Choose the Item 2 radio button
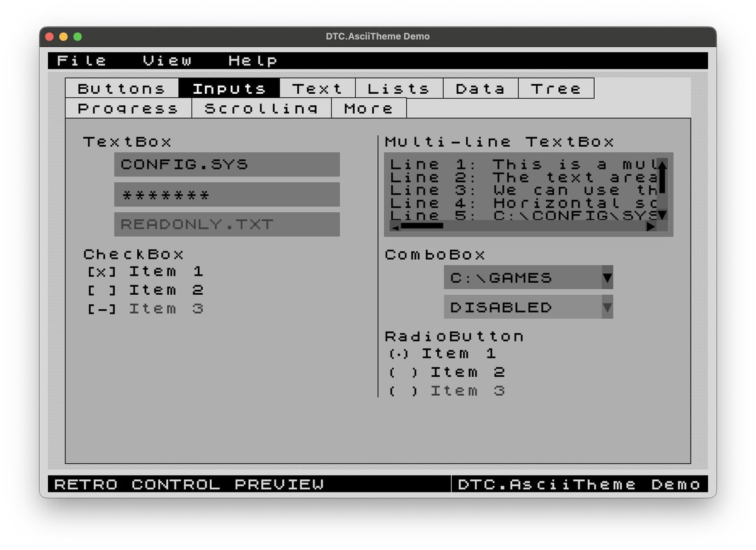 [x=447, y=372]
